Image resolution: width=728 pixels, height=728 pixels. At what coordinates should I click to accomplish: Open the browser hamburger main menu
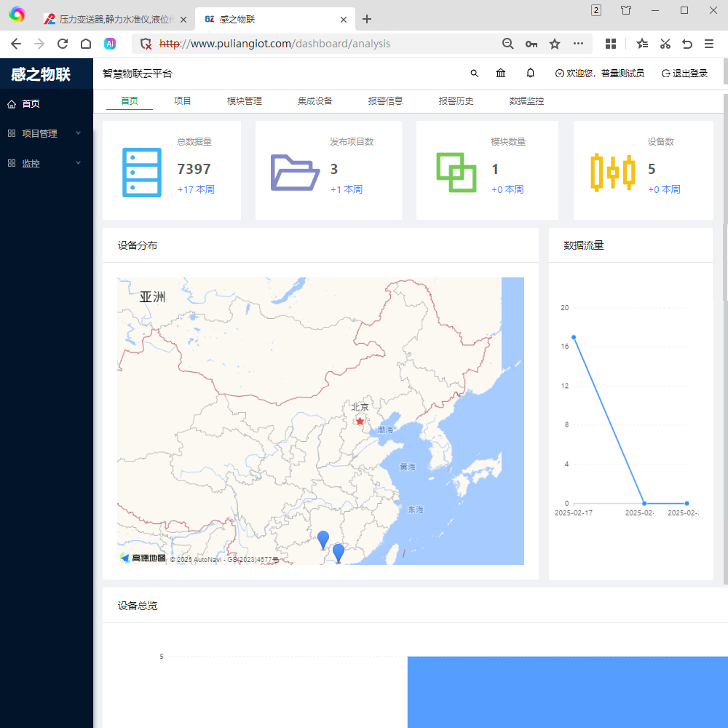pos(708,44)
